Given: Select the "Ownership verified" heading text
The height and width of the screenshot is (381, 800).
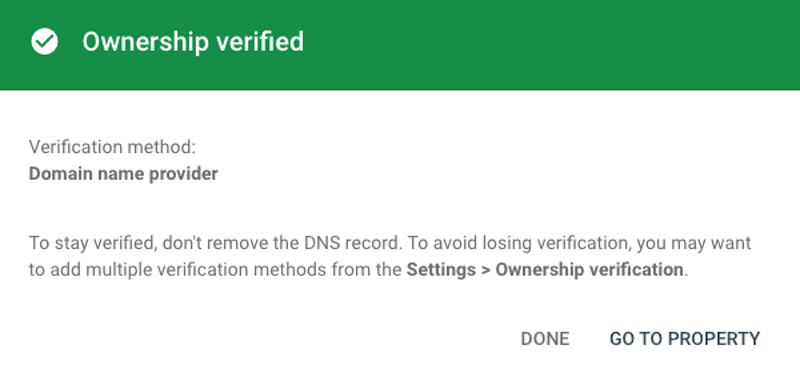Looking at the screenshot, I should click(x=193, y=42).
